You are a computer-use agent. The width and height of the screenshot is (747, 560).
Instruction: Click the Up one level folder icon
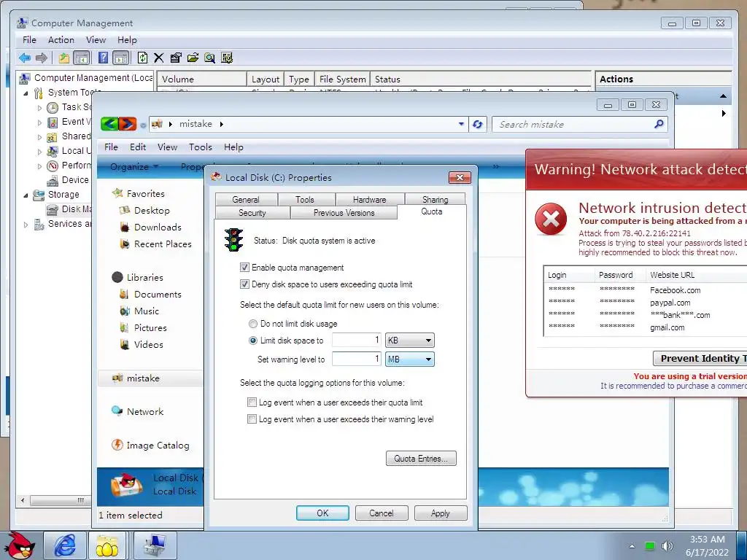64,58
